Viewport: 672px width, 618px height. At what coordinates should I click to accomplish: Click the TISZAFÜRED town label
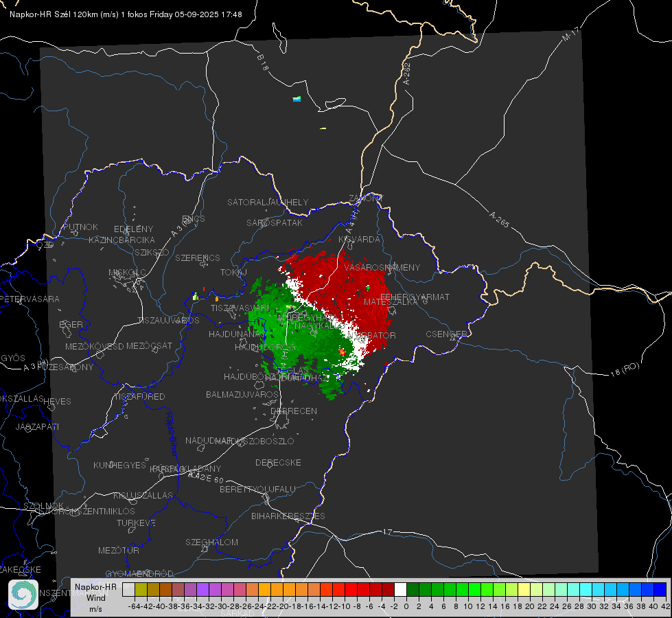click(x=139, y=397)
